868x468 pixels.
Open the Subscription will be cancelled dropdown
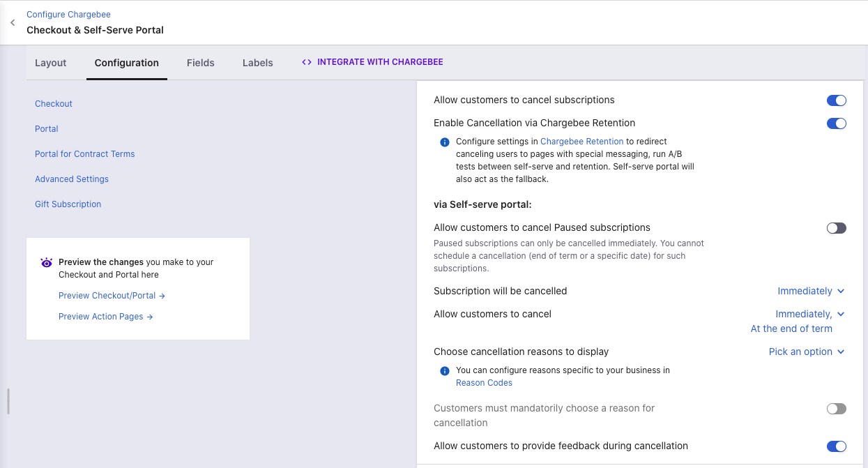pos(811,292)
